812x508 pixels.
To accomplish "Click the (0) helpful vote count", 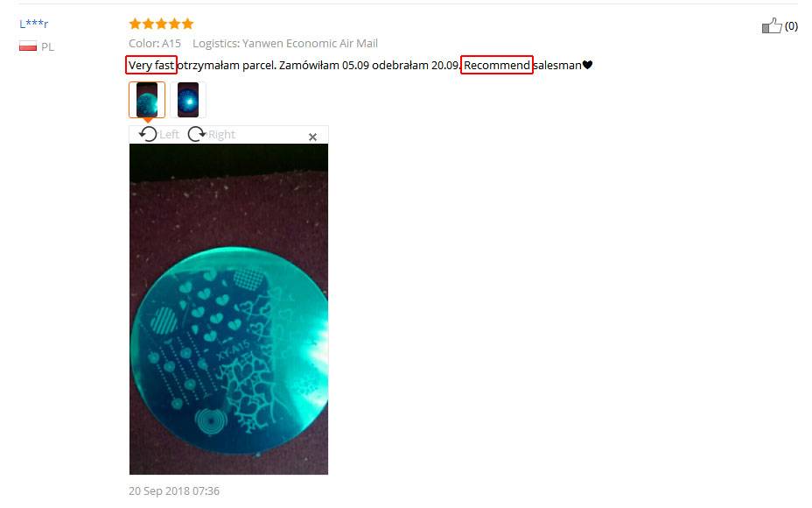I will 791,26.
